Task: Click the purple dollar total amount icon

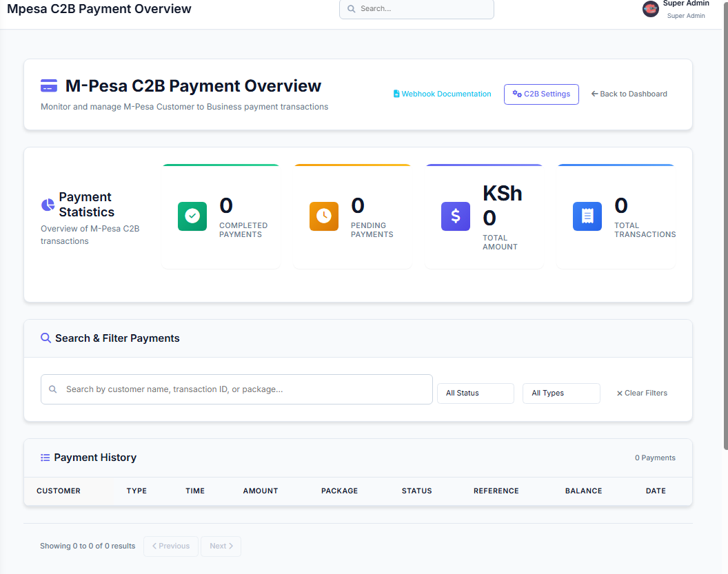Action: (456, 216)
